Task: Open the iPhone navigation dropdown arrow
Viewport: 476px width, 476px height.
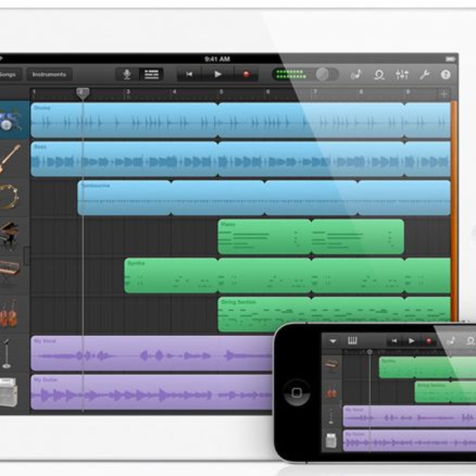Action: pos(333,341)
